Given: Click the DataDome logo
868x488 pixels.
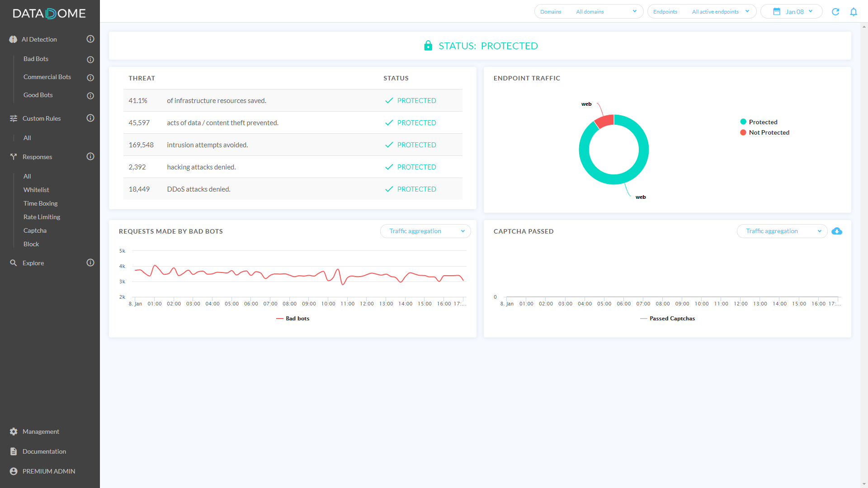Looking at the screenshot, I should click(49, 14).
